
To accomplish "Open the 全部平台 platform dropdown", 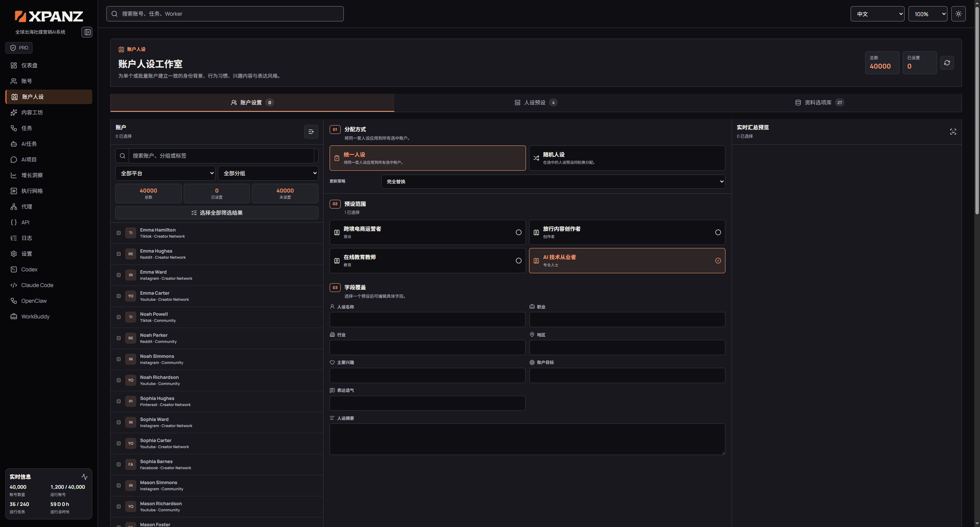I will 165,173.
